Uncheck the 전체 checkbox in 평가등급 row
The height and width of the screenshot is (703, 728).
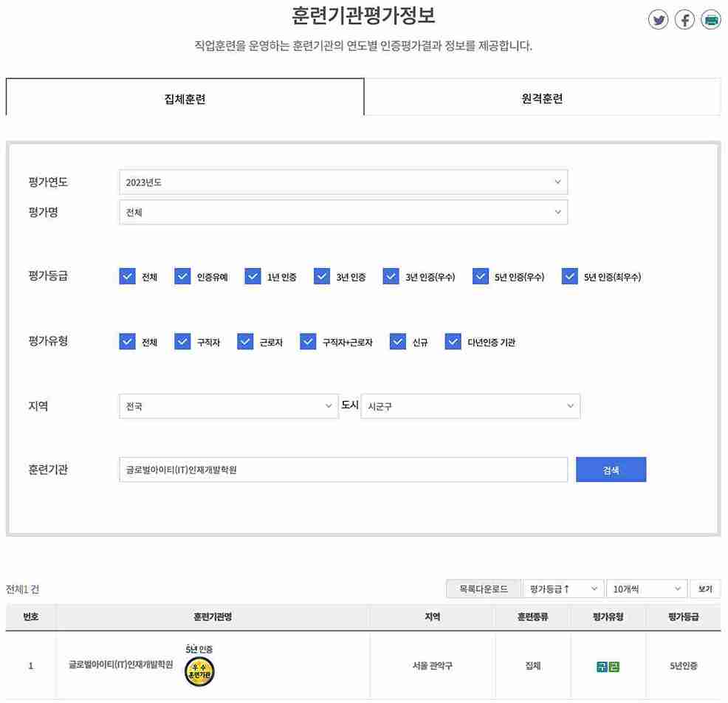pos(128,276)
